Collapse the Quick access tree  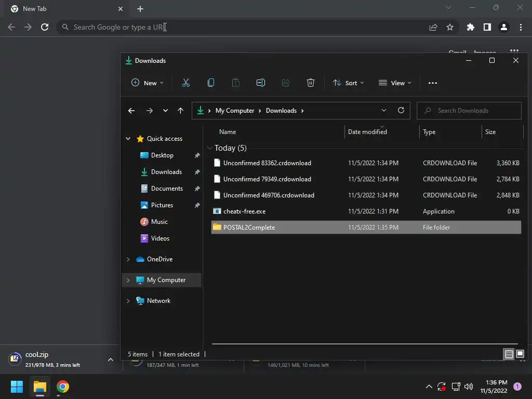click(128, 138)
